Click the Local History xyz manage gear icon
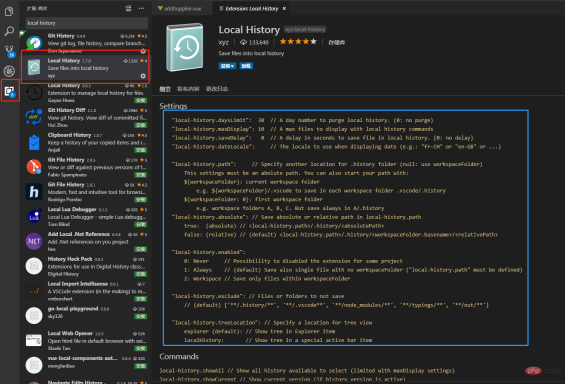 click(x=143, y=76)
